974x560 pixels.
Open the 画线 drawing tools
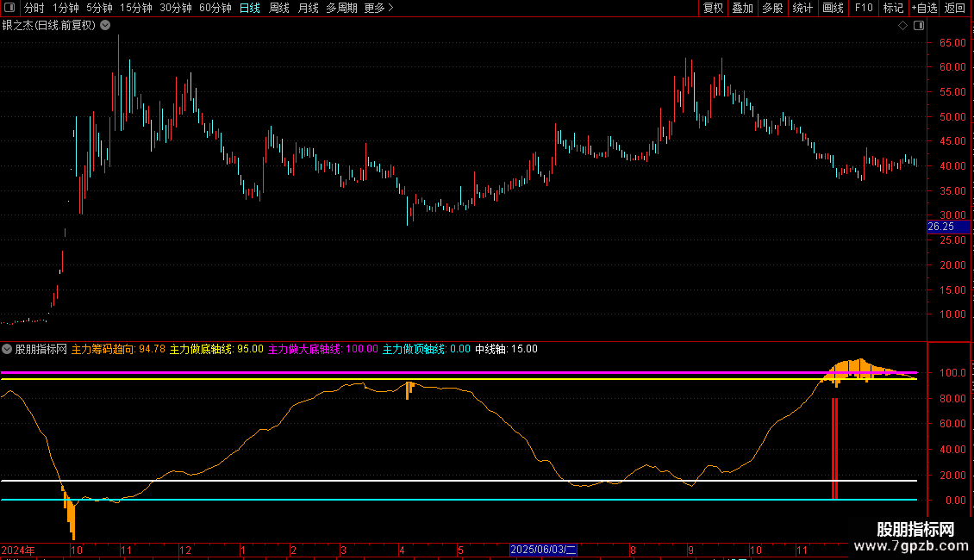point(834,8)
